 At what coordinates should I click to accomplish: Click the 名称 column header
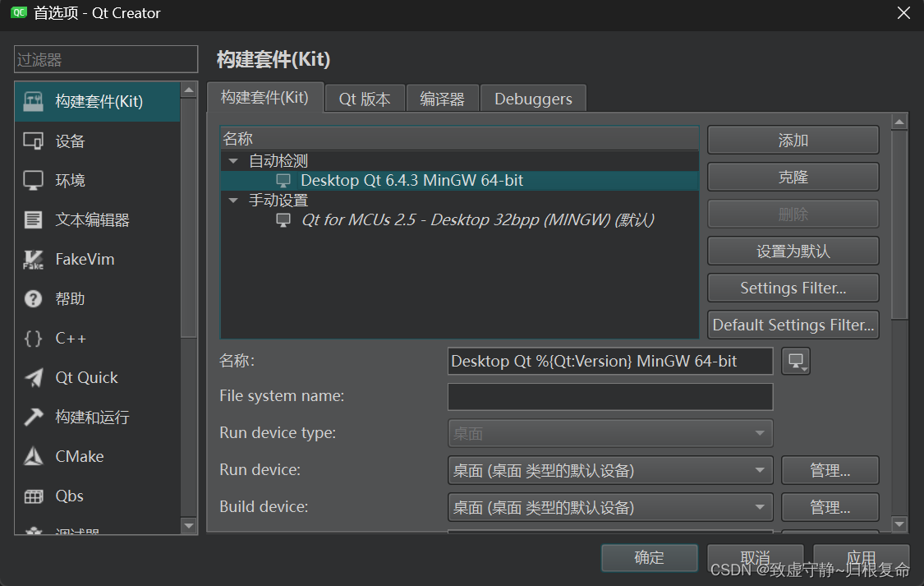(x=460, y=139)
